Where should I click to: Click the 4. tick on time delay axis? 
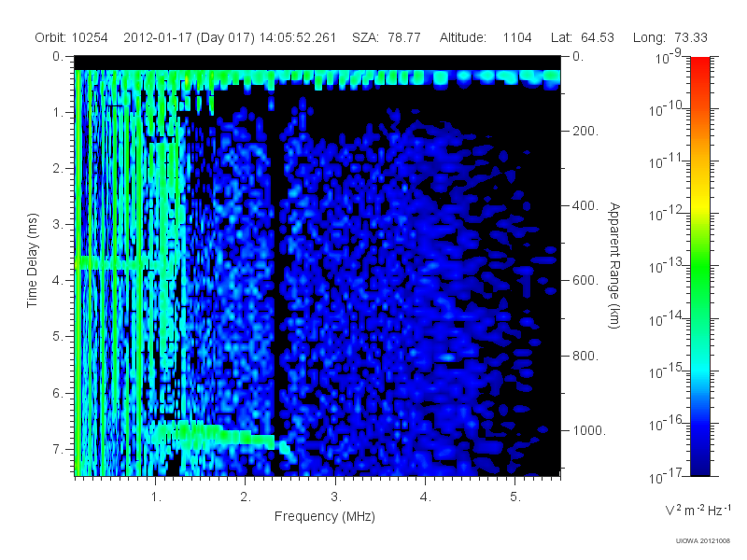point(58,281)
